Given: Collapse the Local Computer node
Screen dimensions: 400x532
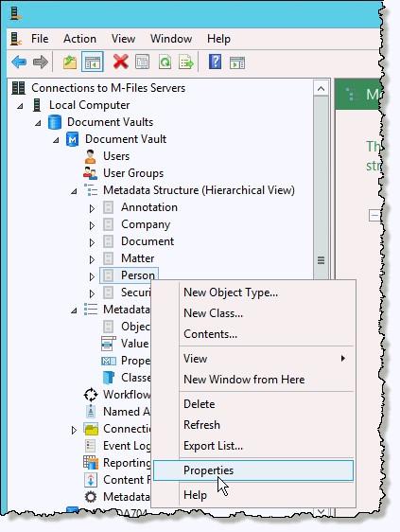Looking at the screenshot, I should click(x=21, y=106).
